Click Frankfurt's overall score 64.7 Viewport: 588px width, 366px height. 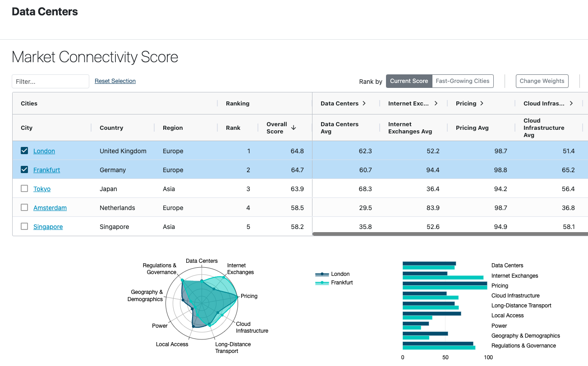click(x=297, y=170)
